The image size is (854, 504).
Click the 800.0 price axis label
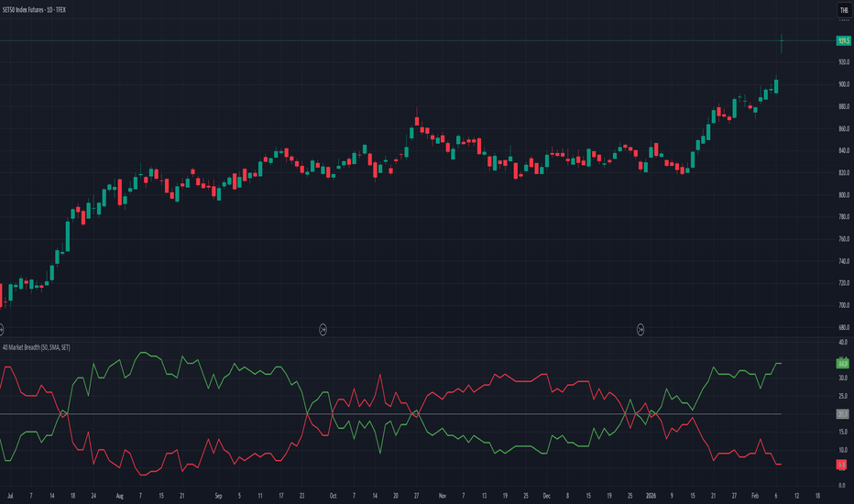point(844,195)
